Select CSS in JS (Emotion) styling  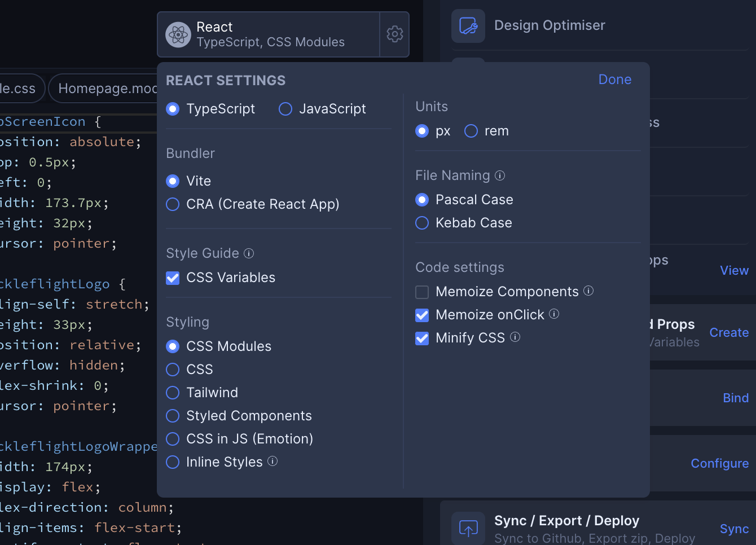(x=173, y=439)
